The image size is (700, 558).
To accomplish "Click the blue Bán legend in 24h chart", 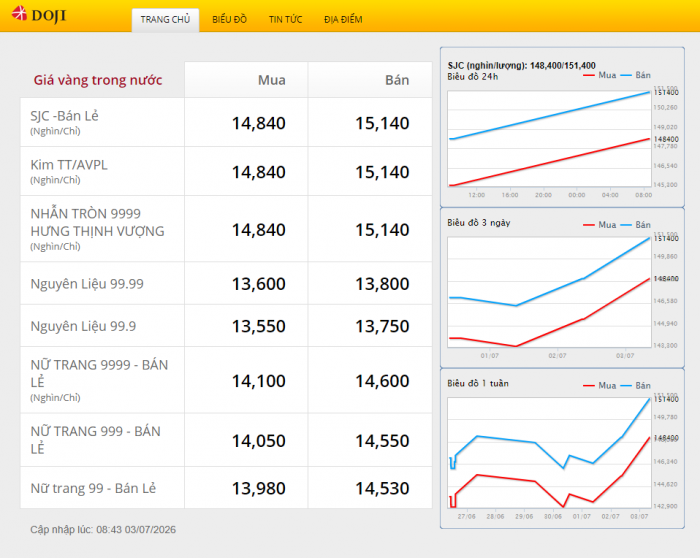I will (x=636, y=75).
